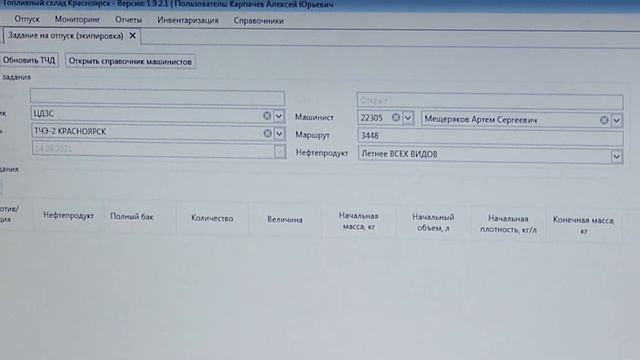Click the Полный бак column header

pyautogui.click(x=132, y=217)
